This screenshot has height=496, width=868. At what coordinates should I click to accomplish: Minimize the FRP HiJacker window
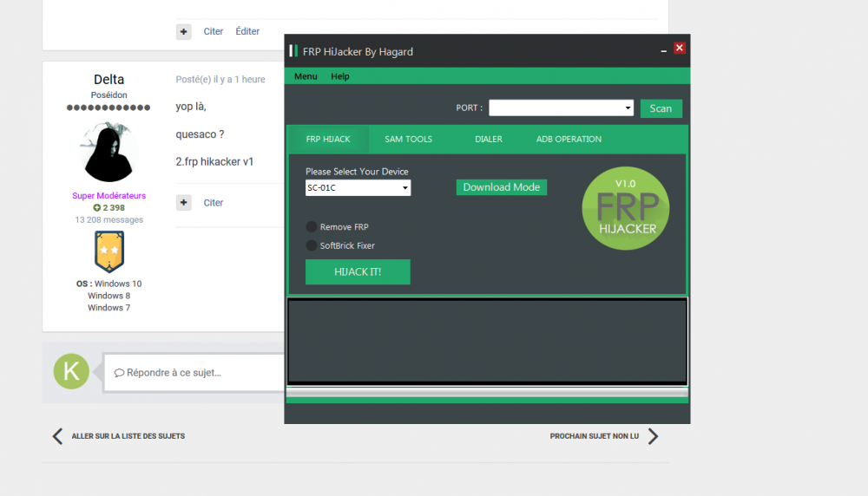(x=663, y=49)
